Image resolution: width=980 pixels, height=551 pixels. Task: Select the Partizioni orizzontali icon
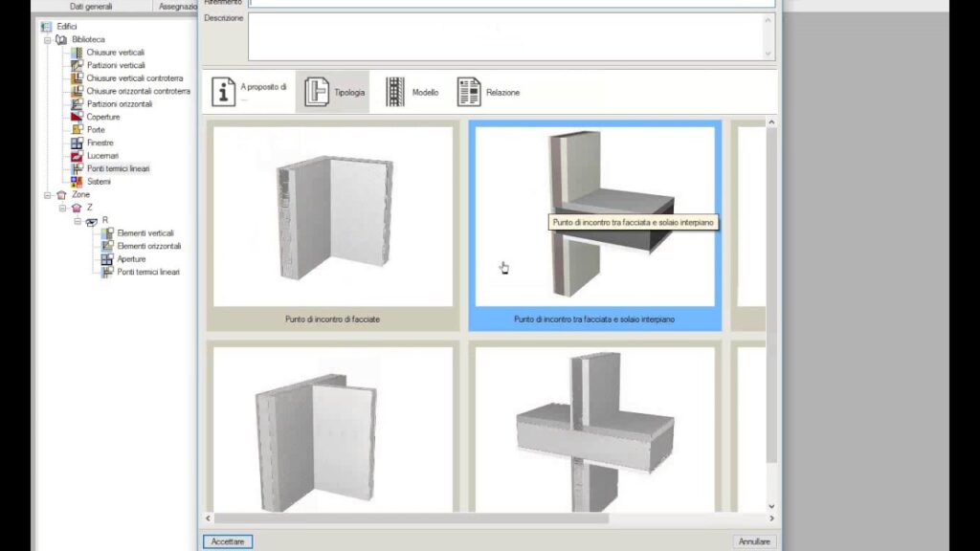78,103
